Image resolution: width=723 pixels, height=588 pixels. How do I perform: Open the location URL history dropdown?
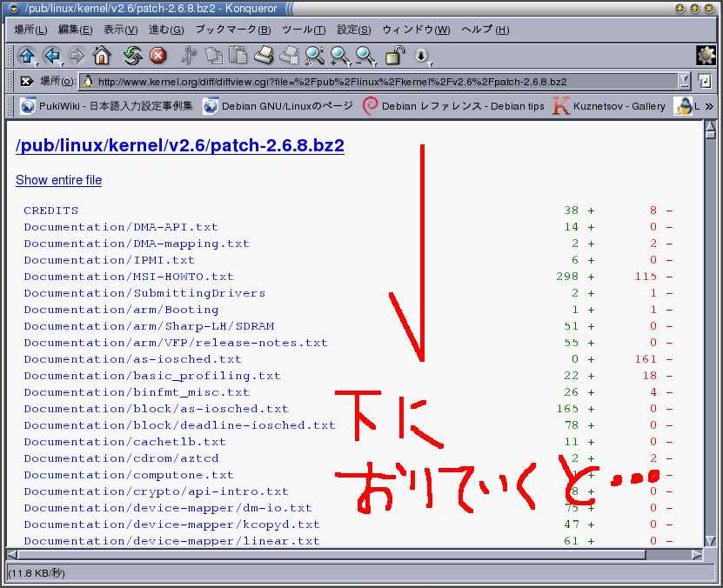click(x=684, y=81)
